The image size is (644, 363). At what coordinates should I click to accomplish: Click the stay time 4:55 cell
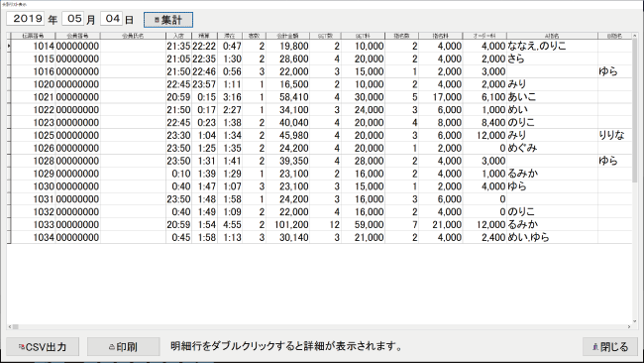click(230, 224)
